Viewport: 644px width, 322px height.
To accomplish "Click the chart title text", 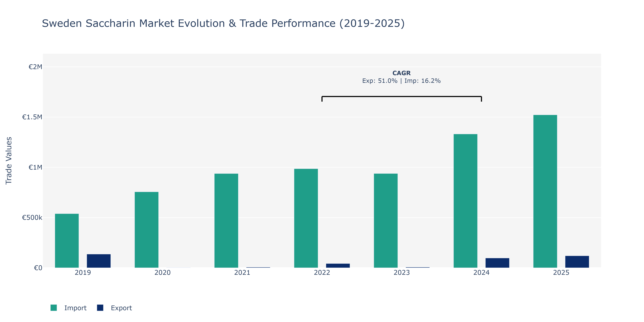I will pos(223,23).
